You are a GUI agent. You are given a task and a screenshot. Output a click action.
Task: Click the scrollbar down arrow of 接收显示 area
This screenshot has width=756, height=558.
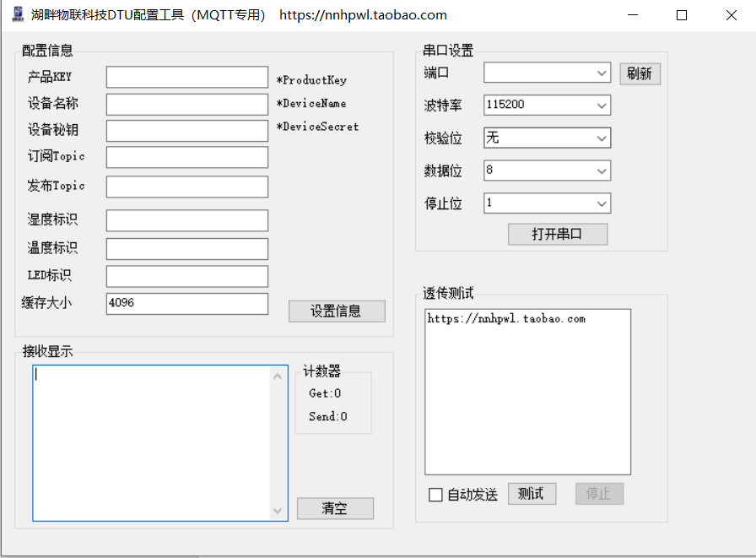278,511
